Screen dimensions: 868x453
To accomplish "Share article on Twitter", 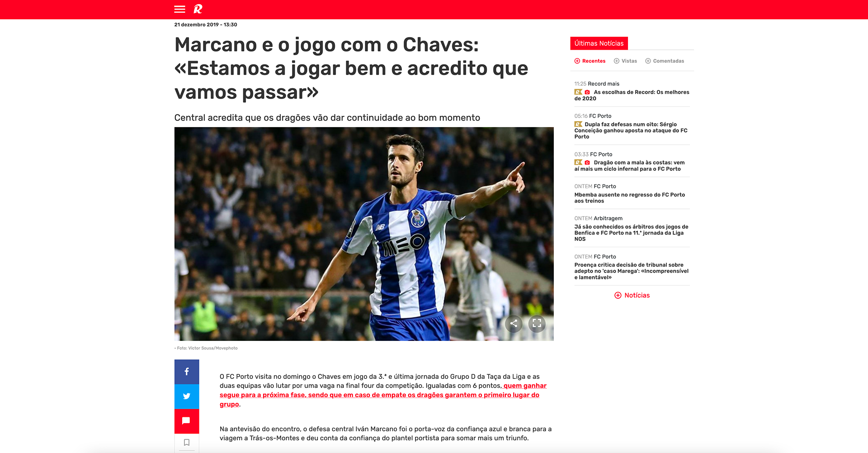I will pos(187,396).
